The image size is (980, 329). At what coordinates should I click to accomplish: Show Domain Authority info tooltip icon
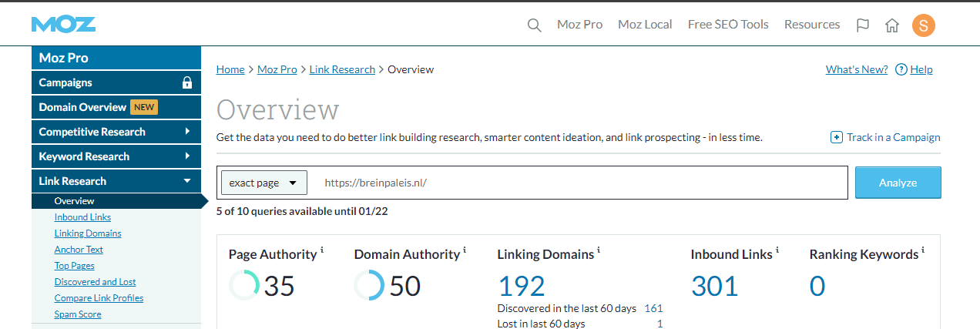(x=465, y=250)
